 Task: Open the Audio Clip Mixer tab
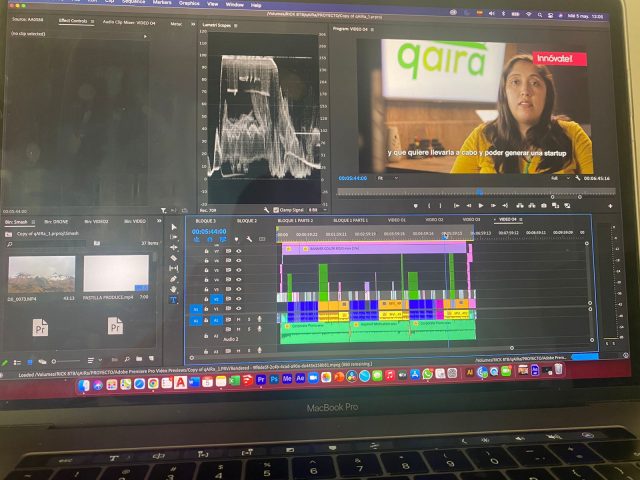pos(122,20)
